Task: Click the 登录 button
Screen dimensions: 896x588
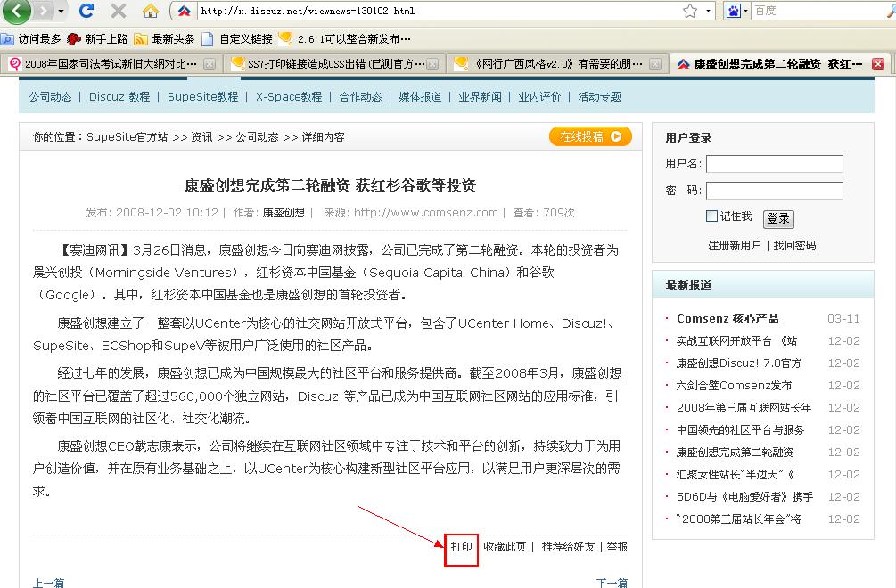Action: pos(778,218)
